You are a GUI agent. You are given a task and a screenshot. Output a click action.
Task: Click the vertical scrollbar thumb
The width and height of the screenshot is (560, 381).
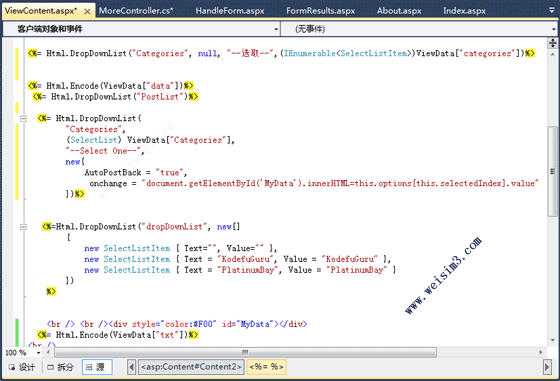click(552, 171)
